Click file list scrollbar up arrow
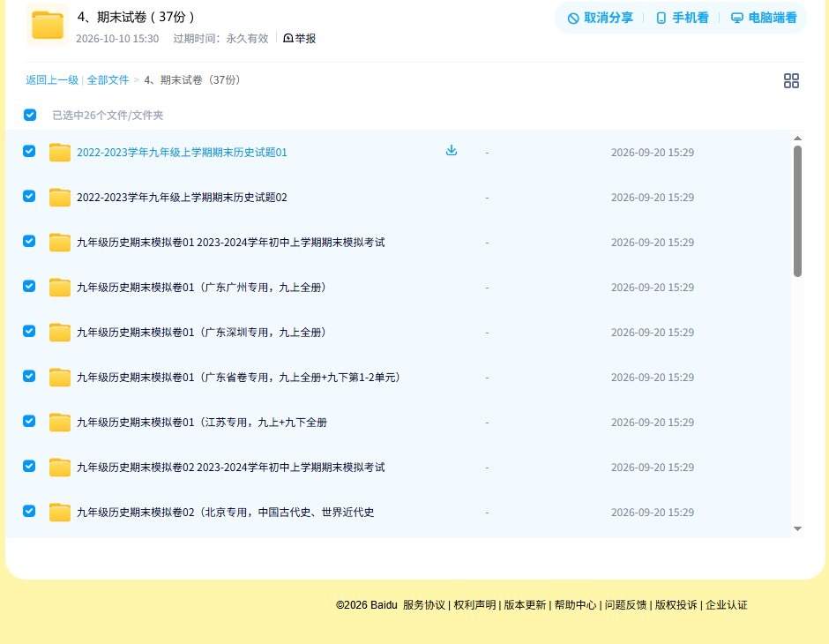Image resolution: width=829 pixels, height=644 pixels. [x=797, y=138]
